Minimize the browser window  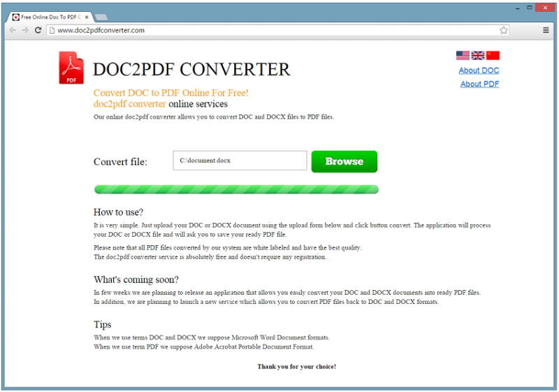[x=517, y=8]
